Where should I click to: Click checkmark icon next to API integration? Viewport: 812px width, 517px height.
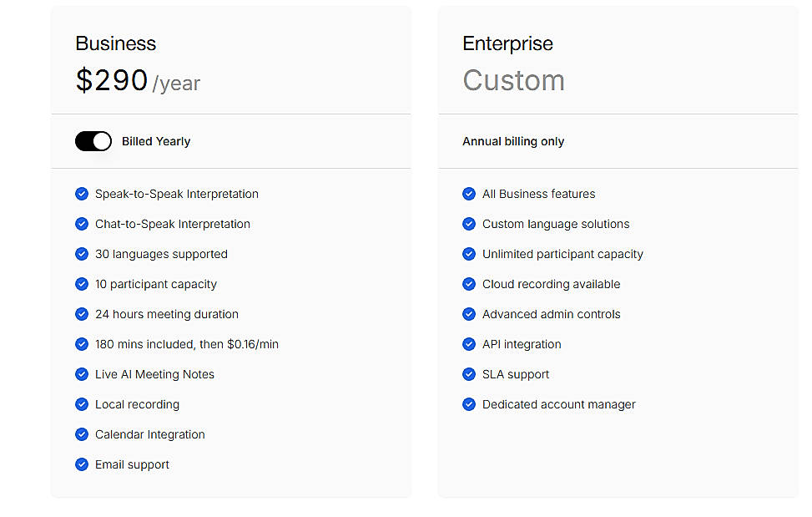point(469,344)
